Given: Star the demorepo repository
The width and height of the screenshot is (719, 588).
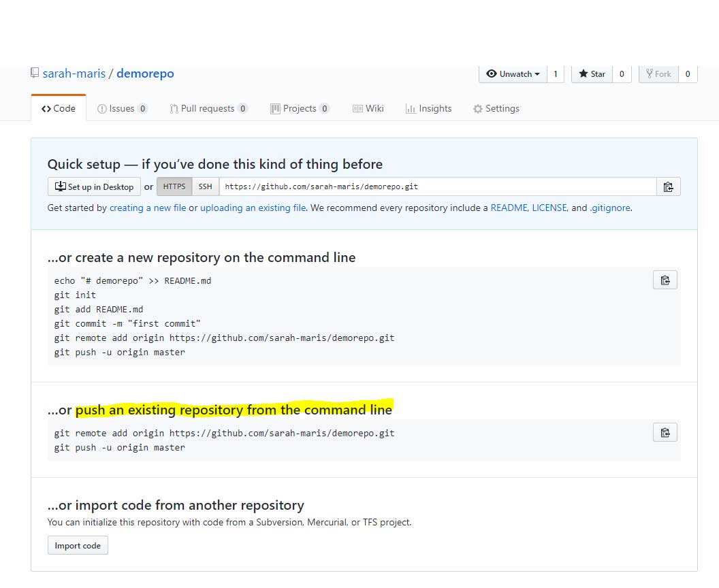Looking at the screenshot, I should click(x=592, y=73).
